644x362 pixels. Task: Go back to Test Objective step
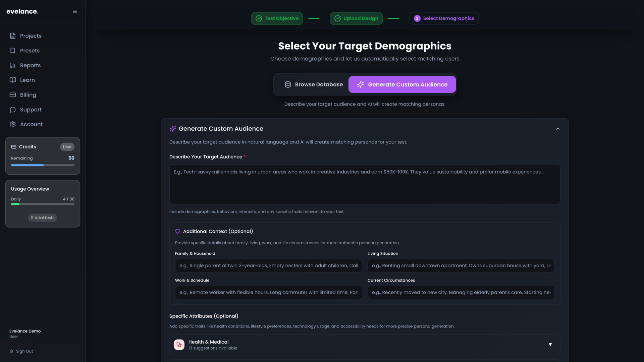pos(277,18)
